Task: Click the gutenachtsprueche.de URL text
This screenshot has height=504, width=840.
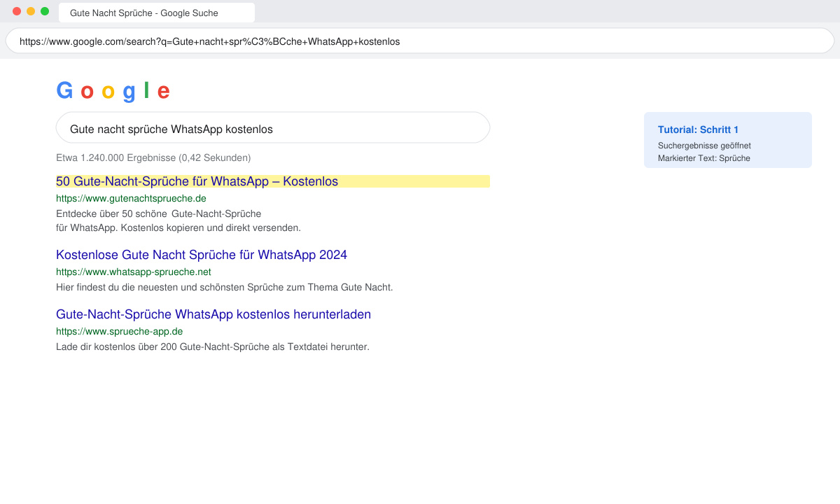Action: 131,199
